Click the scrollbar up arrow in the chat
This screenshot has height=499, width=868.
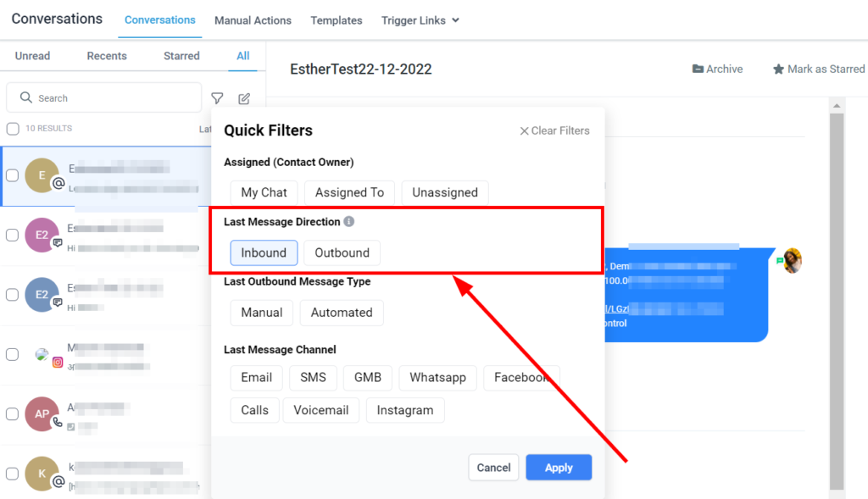[837, 105]
